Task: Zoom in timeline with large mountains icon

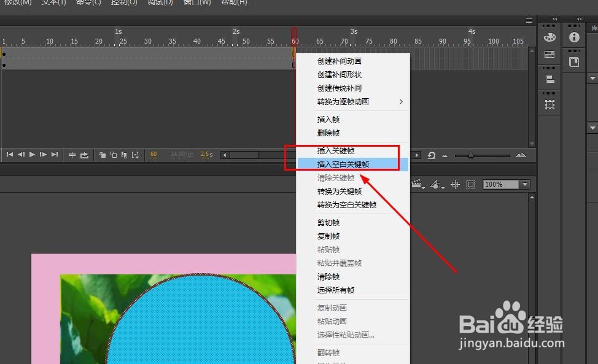Action: (x=521, y=155)
